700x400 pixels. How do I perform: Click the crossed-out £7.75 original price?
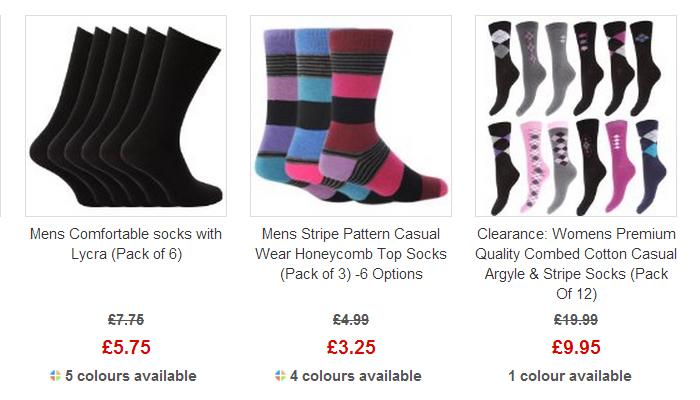point(126,320)
